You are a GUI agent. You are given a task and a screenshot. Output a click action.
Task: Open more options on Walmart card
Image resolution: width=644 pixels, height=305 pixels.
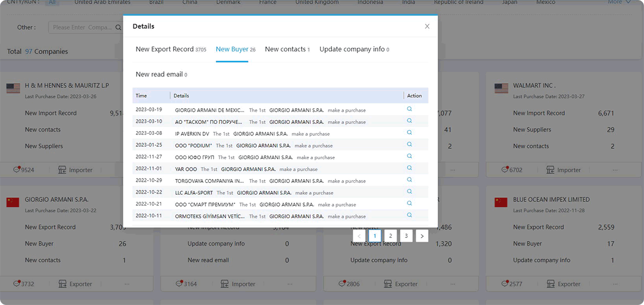tap(615, 170)
